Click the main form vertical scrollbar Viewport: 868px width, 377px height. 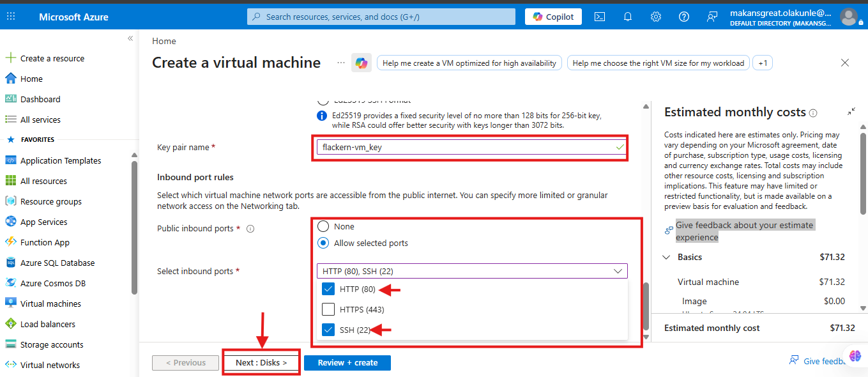646,307
